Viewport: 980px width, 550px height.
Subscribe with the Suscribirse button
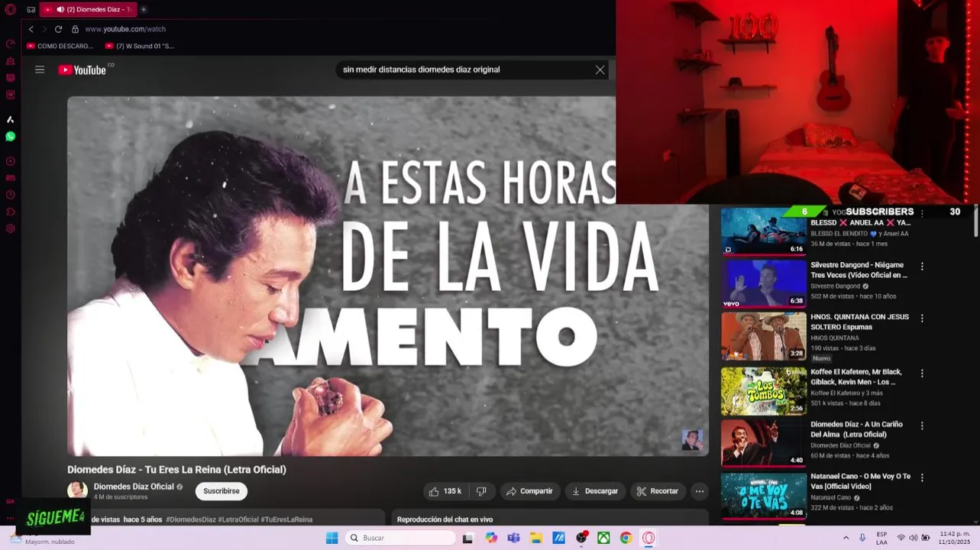(222, 491)
